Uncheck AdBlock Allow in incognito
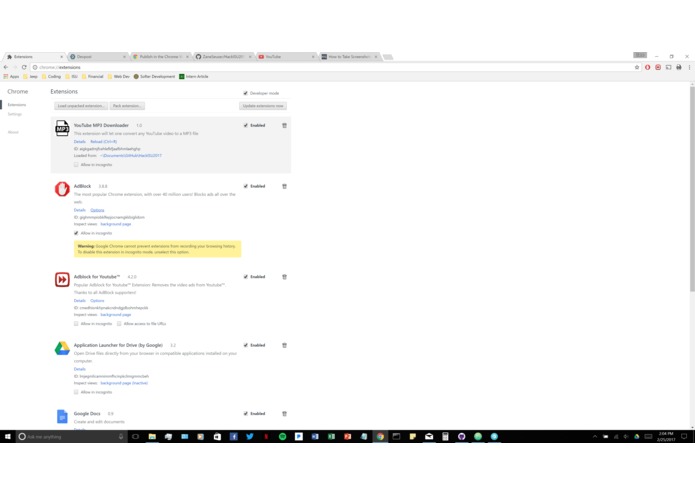 click(76, 233)
